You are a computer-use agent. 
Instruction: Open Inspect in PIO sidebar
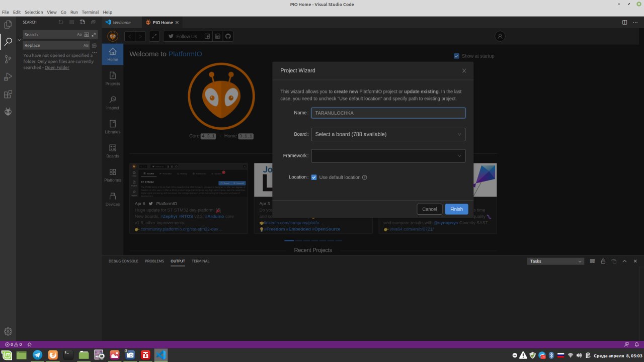click(113, 103)
